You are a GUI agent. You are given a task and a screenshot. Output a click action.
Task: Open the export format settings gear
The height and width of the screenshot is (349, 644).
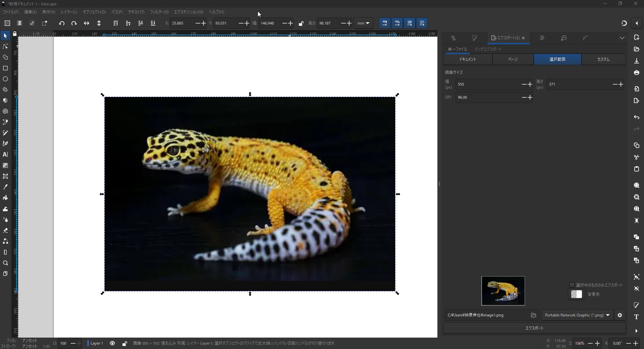coord(620,315)
